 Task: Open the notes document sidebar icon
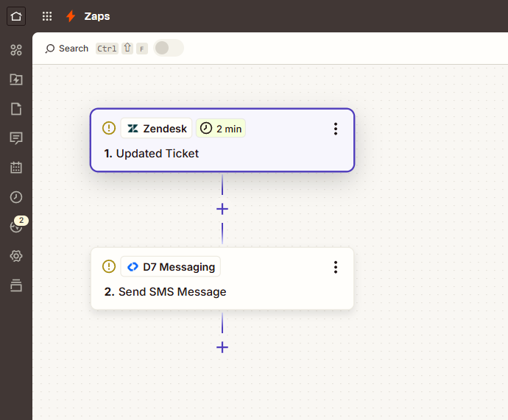point(16,109)
